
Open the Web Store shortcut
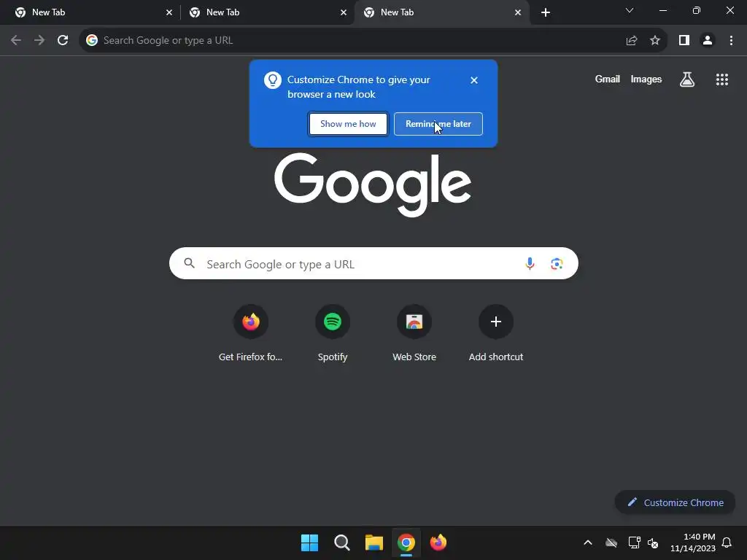click(x=414, y=333)
